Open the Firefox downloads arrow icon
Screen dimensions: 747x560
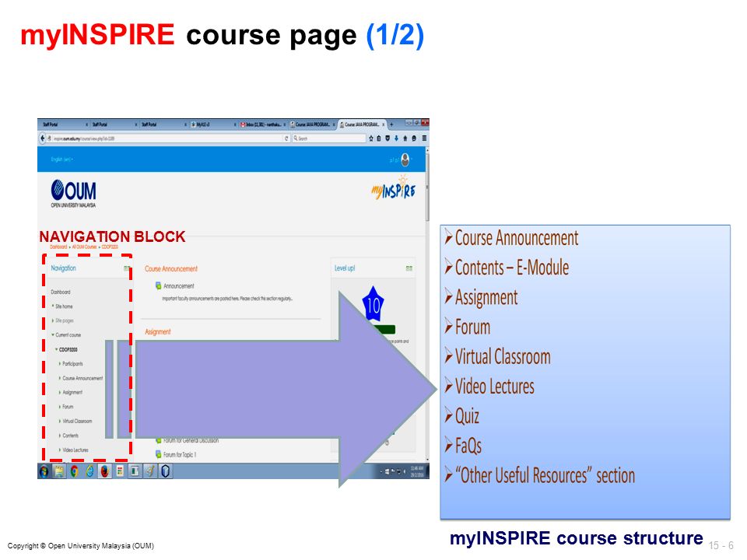pos(396,138)
